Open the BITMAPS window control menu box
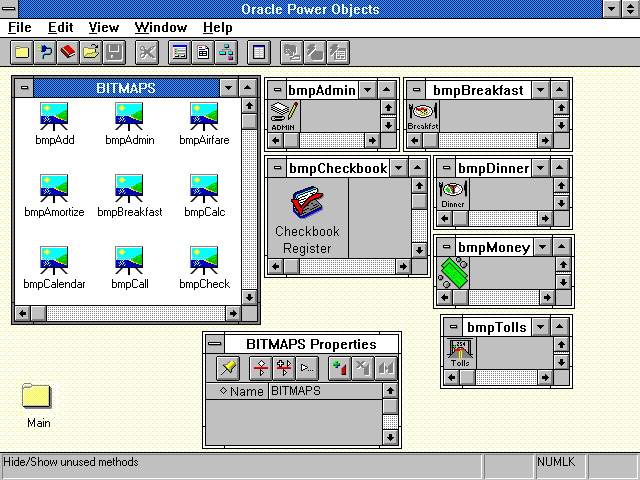Viewport: 640px width, 480px height. (24, 88)
